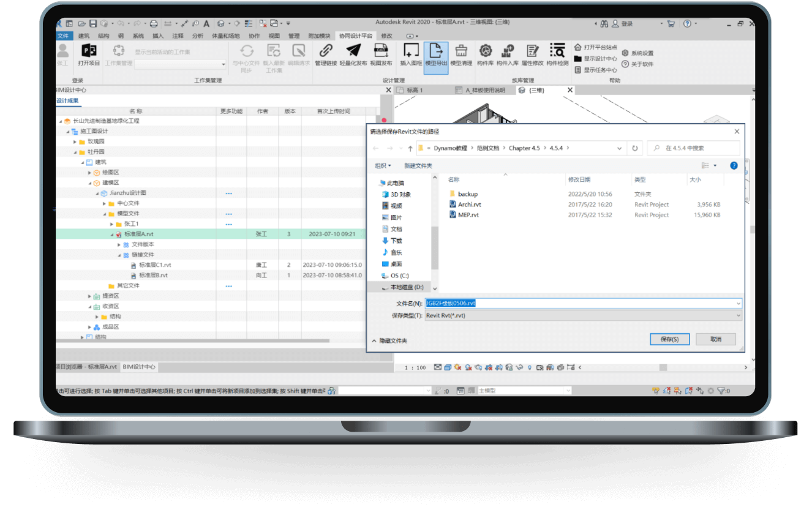Switch to the 修改 ribbon tab
812x507 pixels.
386,36
